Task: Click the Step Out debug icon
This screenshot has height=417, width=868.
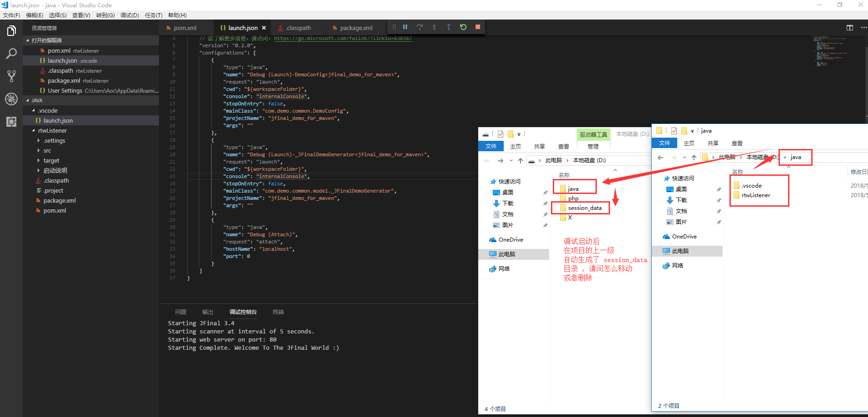Action: 449,27
